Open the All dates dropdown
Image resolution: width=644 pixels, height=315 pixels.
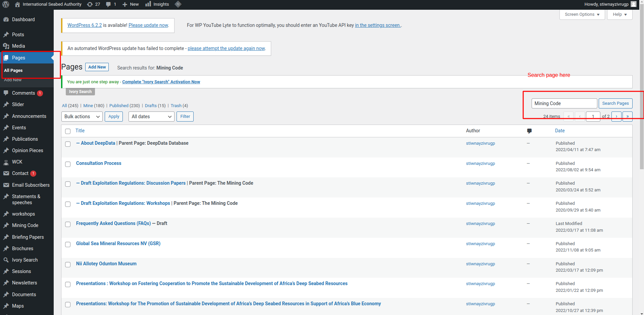(x=151, y=117)
